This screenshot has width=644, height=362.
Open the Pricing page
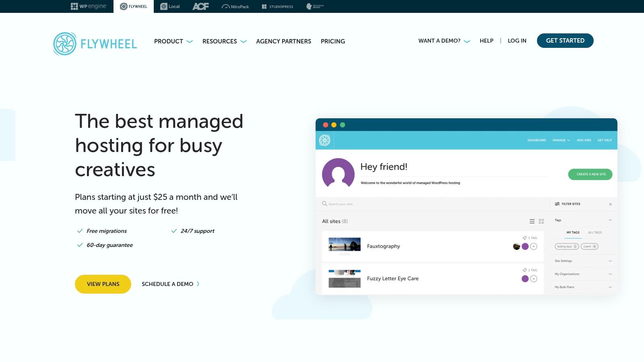pos(332,41)
